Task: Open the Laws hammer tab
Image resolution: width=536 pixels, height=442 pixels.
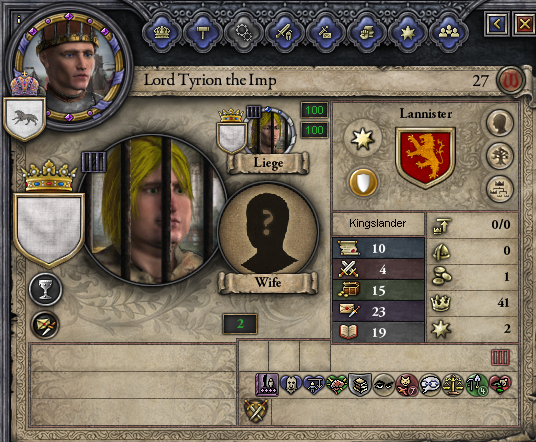Action: (x=203, y=33)
